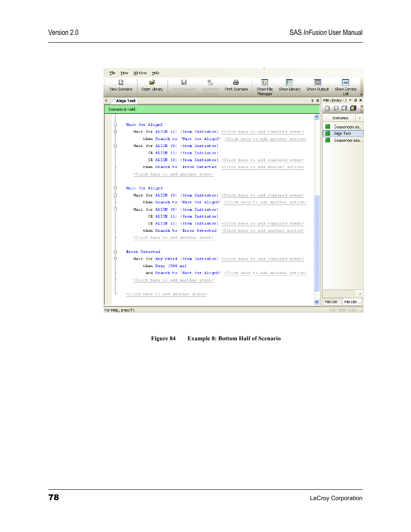
Task: Click 'add another event' link under Align2
Action: pos(174,174)
